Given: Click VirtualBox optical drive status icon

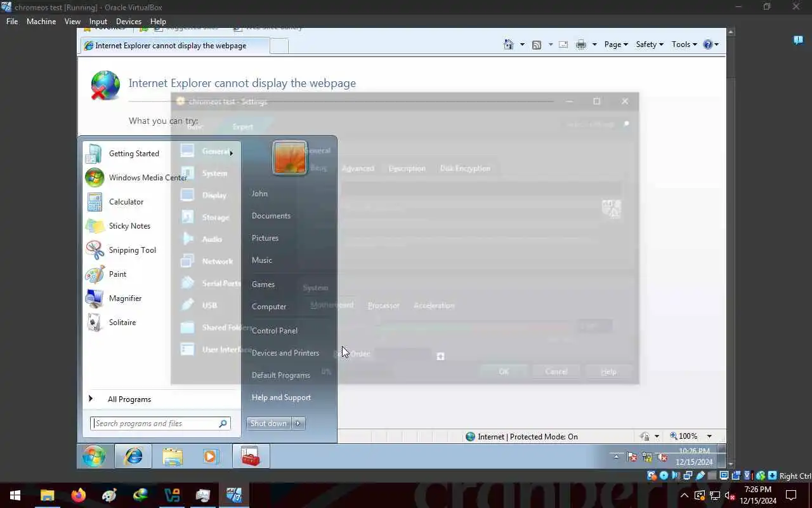Looking at the screenshot, I should pos(664,476).
